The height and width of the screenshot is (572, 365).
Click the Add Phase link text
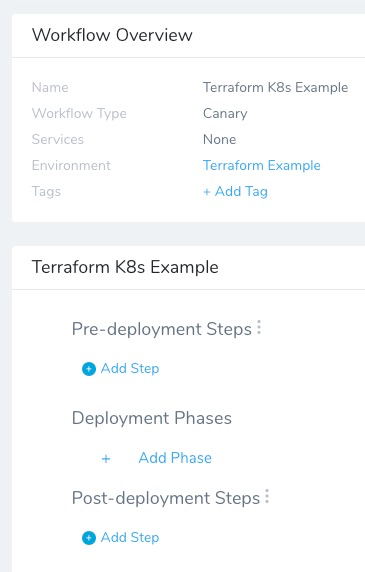[175, 458]
